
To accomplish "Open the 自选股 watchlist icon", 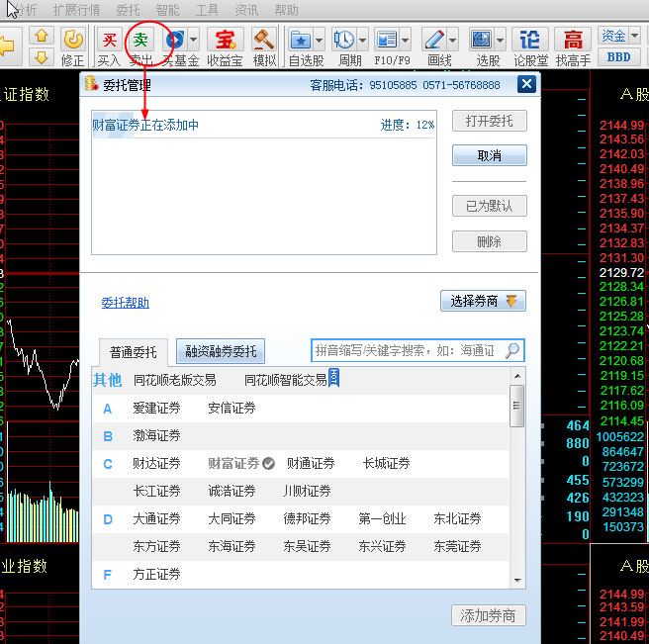I will tap(301, 41).
